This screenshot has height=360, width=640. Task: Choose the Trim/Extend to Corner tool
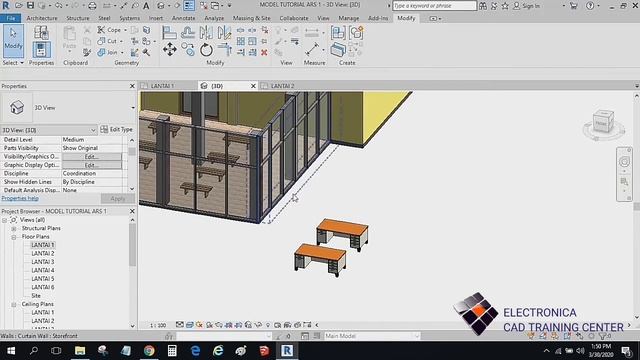click(224, 50)
